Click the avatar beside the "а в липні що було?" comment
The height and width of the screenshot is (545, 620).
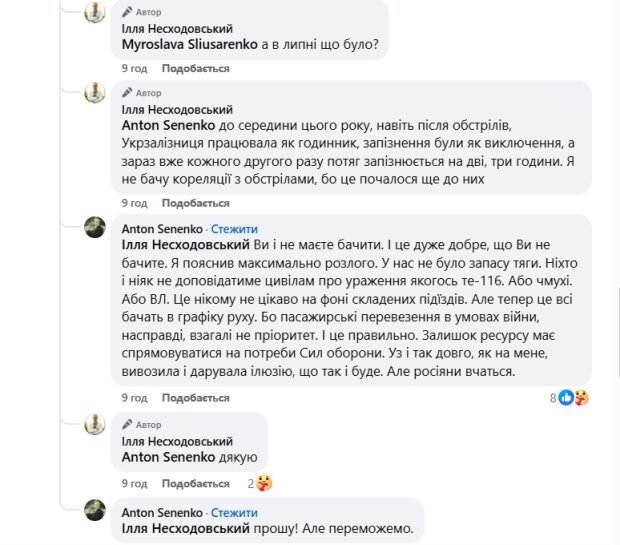tap(94, 13)
